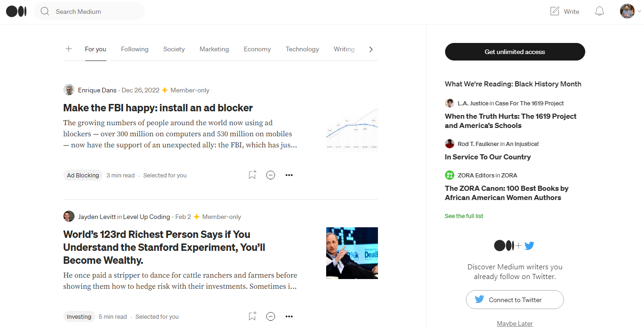This screenshot has width=644, height=328.
Task: Bookmark the Stanford Experiment story
Action: click(252, 316)
